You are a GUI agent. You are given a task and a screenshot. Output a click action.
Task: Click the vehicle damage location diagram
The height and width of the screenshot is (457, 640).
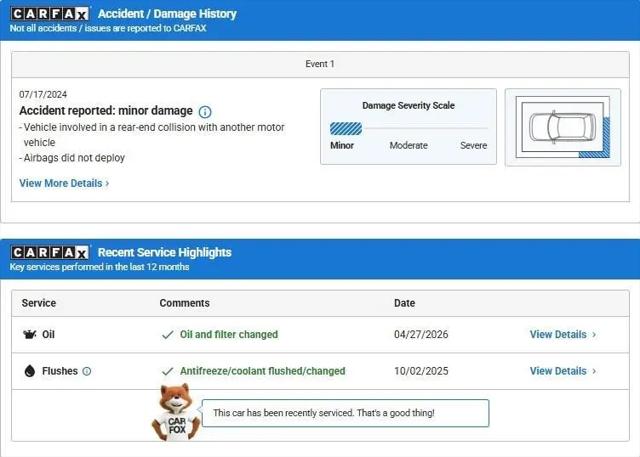(563, 127)
